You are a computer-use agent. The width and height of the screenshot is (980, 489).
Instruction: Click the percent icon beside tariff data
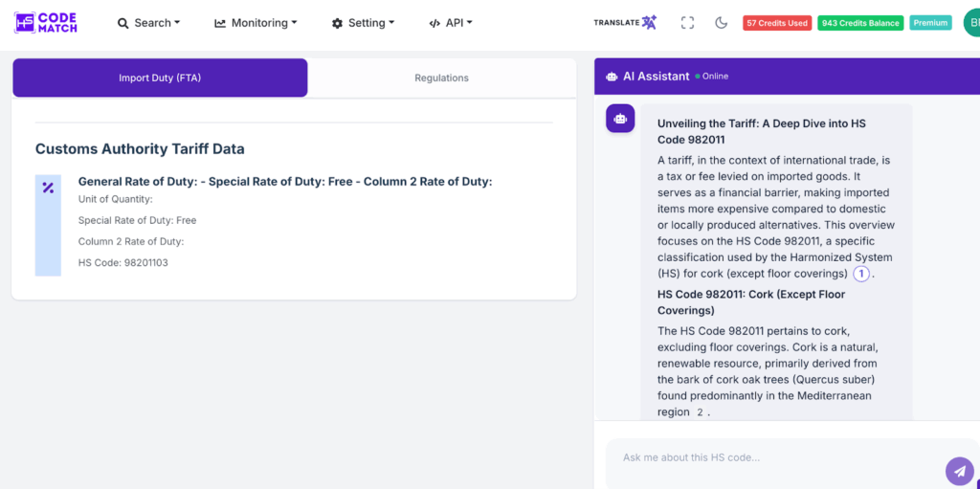pos(48,189)
